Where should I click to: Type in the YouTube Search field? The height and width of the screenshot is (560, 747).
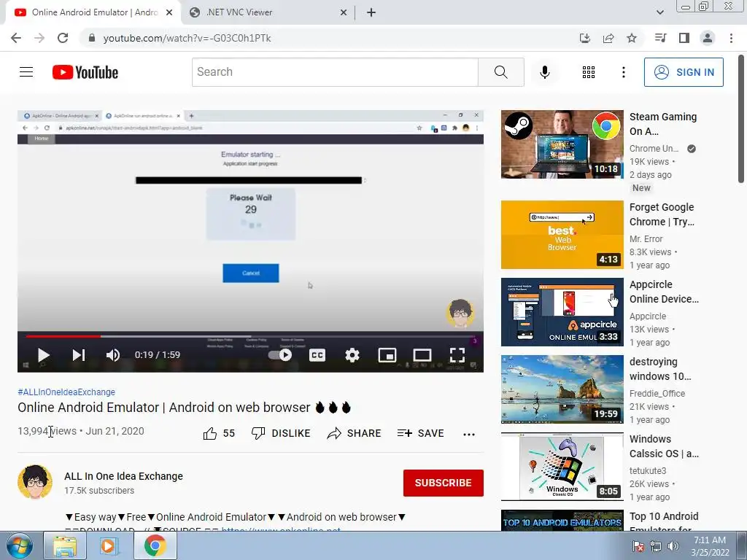pos(335,72)
